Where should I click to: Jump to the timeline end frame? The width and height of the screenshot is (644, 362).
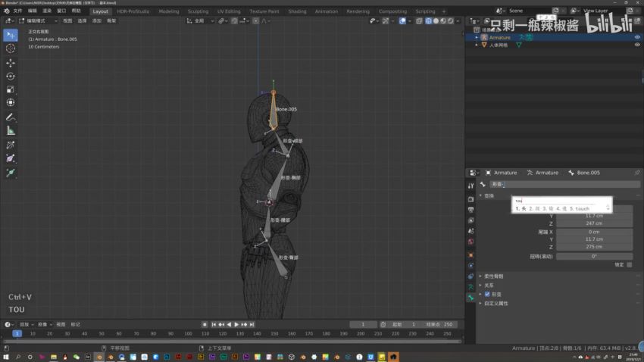click(x=252, y=325)
